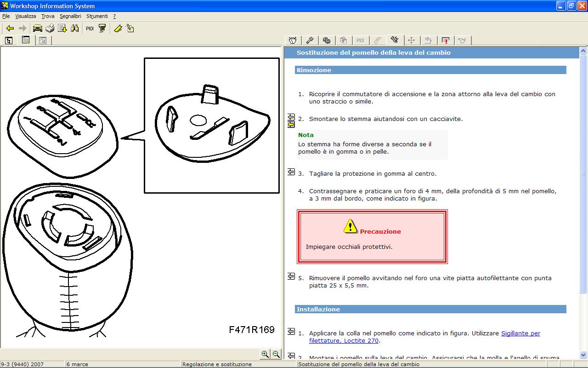This screenshot has width=588, height=368.
Task: Click the note with pencil icon
Action: coord(130,29)
